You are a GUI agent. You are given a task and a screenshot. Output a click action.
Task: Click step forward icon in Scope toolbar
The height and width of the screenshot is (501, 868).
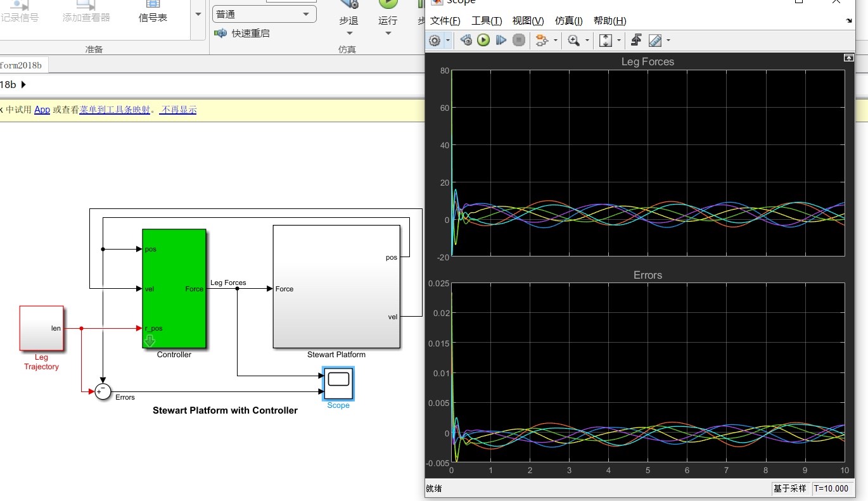click(x=501, y=41)
